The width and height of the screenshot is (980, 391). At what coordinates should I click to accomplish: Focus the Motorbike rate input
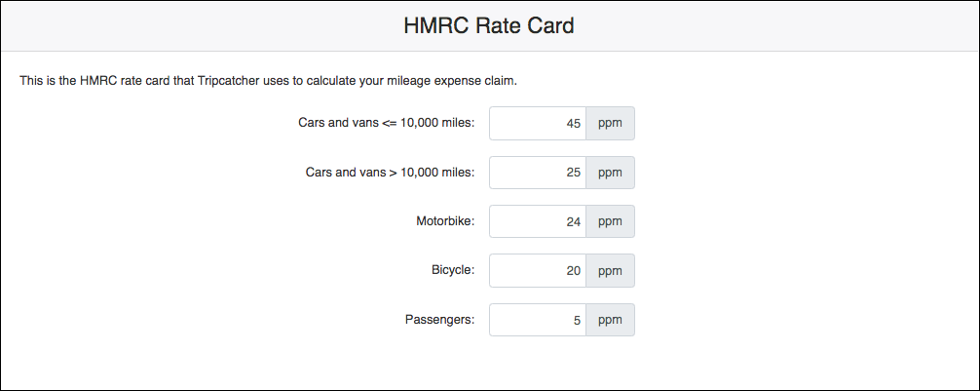point(537,221)
